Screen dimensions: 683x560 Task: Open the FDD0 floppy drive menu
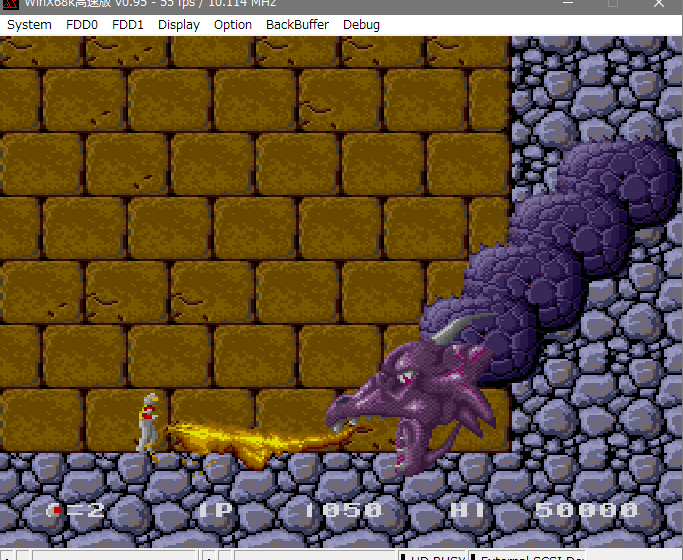[x=82, y=24]
